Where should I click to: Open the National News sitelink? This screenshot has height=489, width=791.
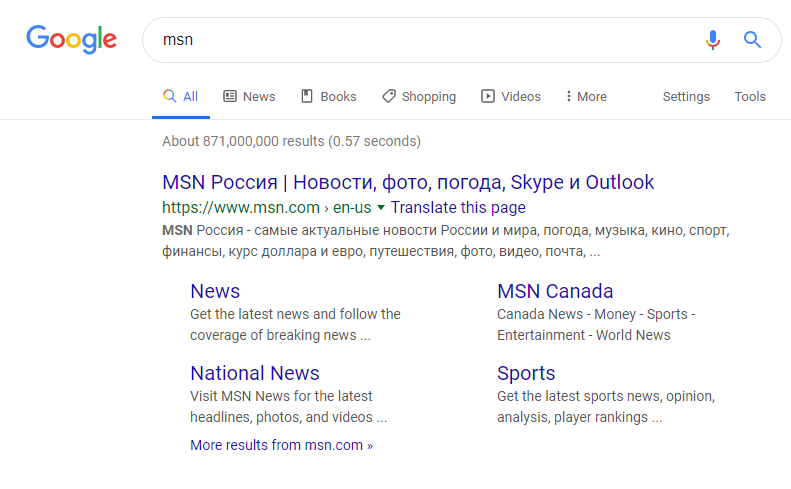pyautogui.click(x=255, y=373)
